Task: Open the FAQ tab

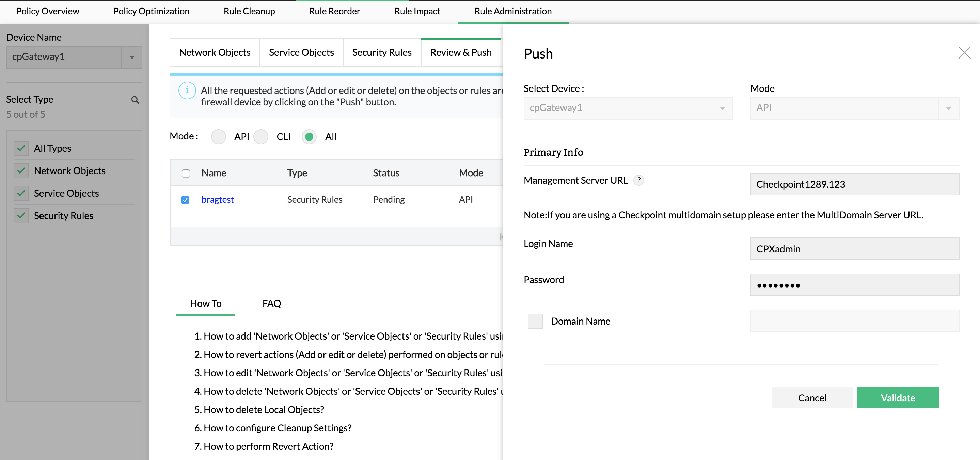Action: point(272,303)
